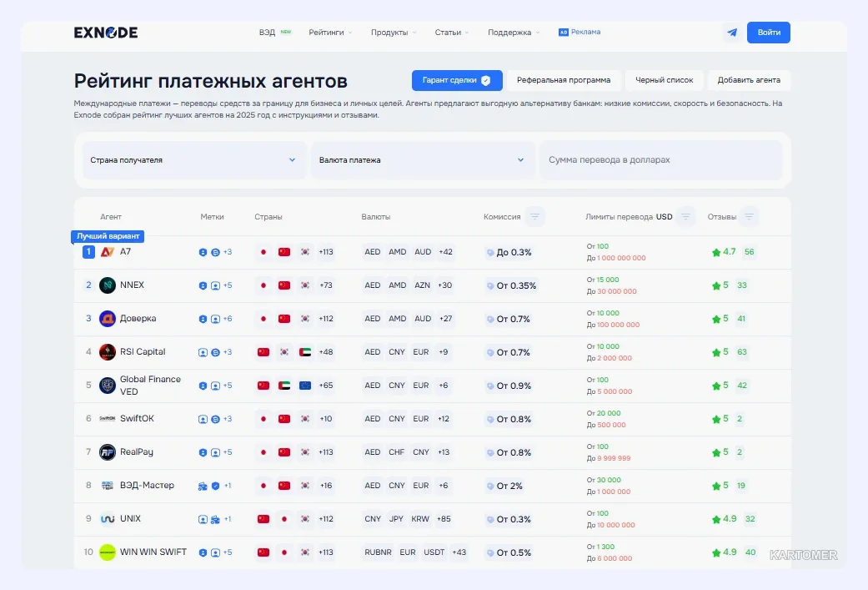
Task: Show more currencies +42 for A7
Action: [445, 252]
